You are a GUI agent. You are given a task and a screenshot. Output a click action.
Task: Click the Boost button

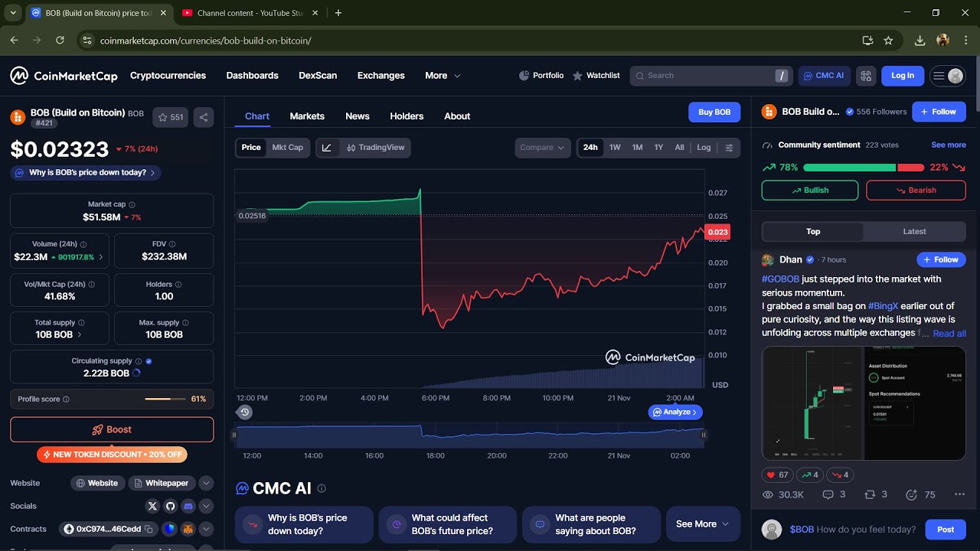(112, 429)
